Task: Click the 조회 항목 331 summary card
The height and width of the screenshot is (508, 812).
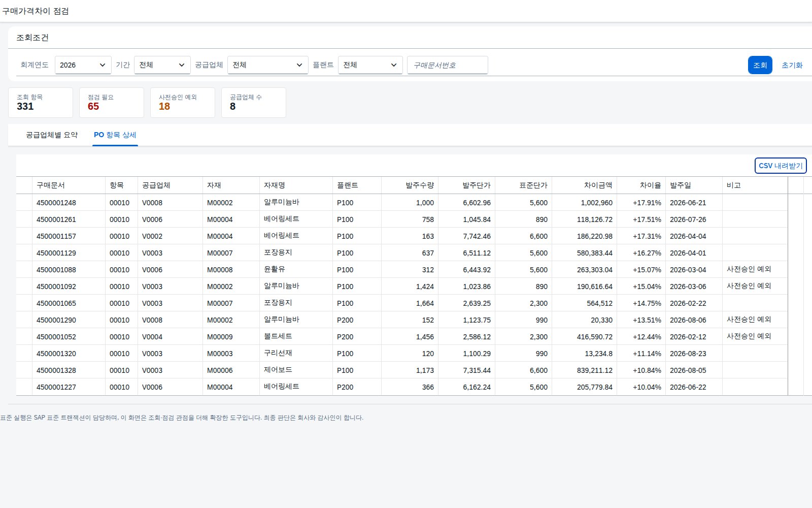Action: tap(41, 103)
